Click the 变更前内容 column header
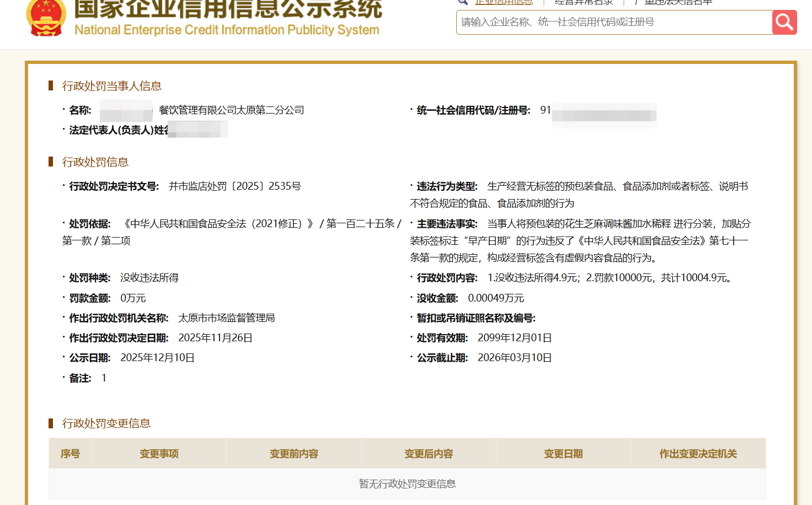The image size is (812, 505). (x=293, y=453)
